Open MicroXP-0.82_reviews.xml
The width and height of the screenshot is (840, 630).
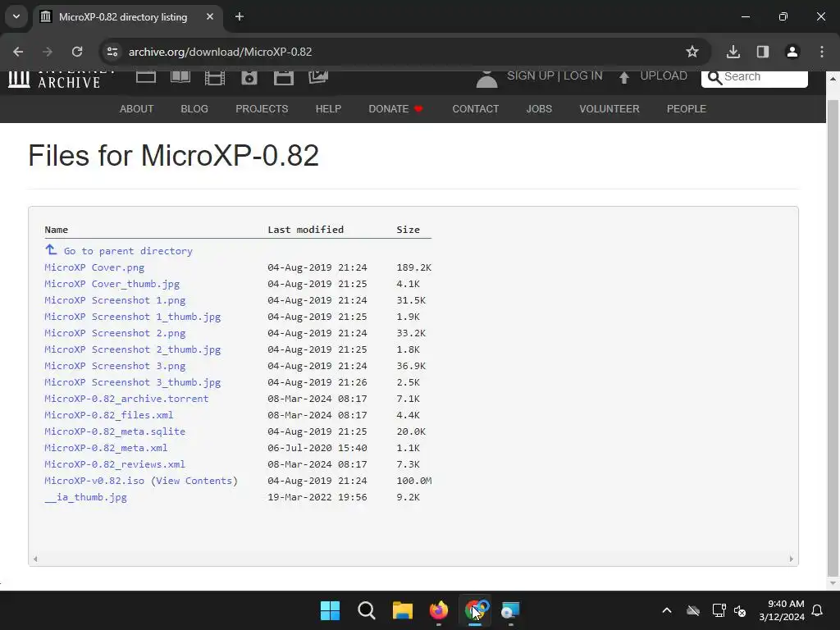(x=115, y=464)
